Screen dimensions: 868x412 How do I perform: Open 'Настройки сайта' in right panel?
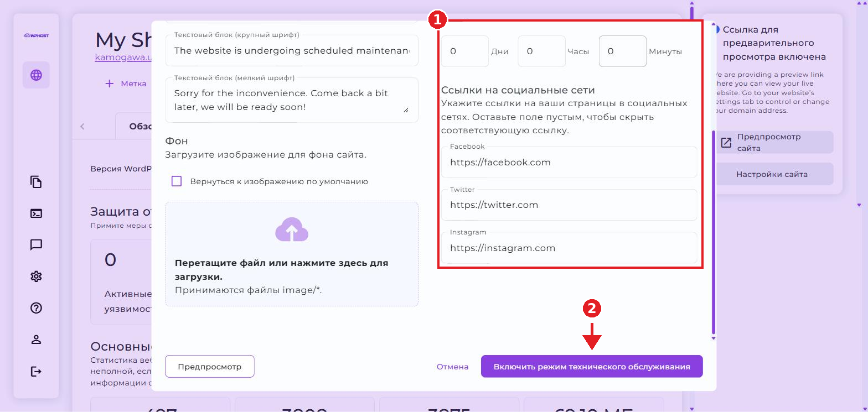coord(772,174)
